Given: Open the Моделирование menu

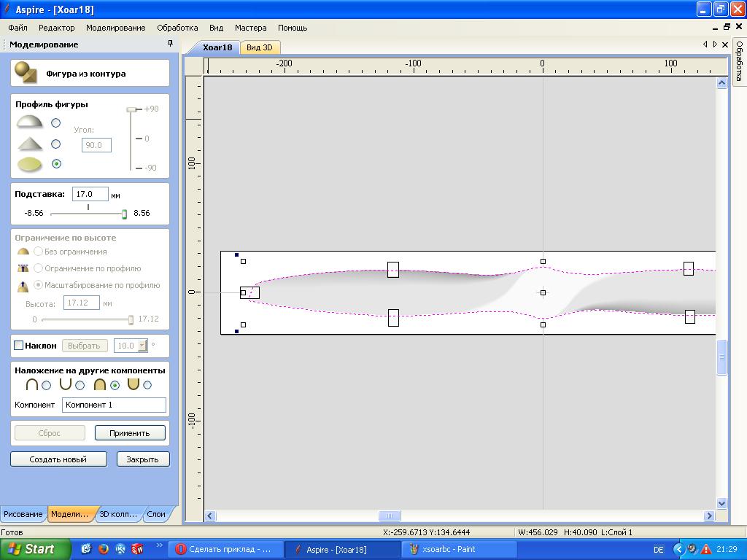Looking at the screenshot, I should click(x=116, y=28).
